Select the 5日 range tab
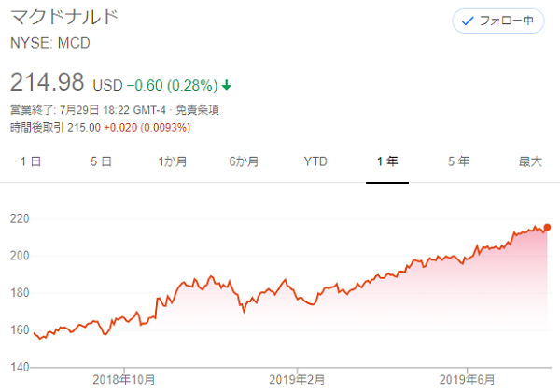Image resolution: width=560 pixels, height=392 pixels. 101,161
